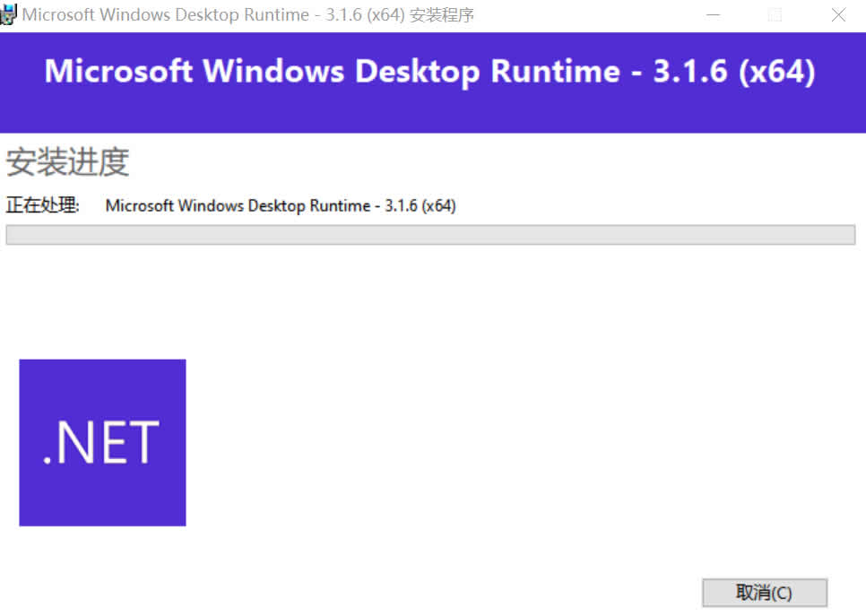This screenshot has height=616, width=866.
Task: Click the installer icon in title bar
Action: (x=8, y=14)
